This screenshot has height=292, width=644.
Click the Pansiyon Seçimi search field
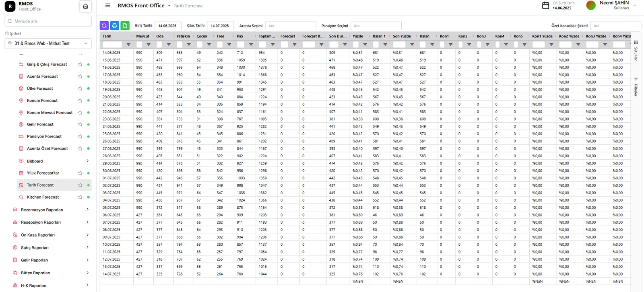[x=376, y=26]
